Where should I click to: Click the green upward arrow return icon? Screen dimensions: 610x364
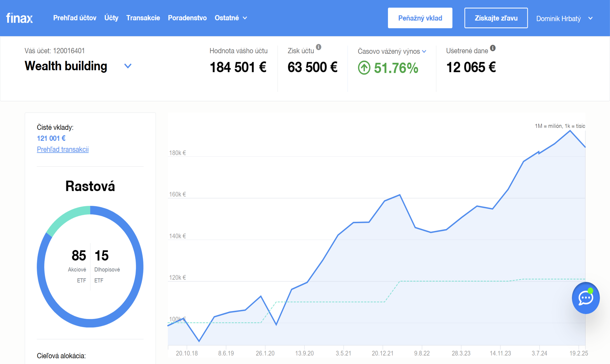364,68
